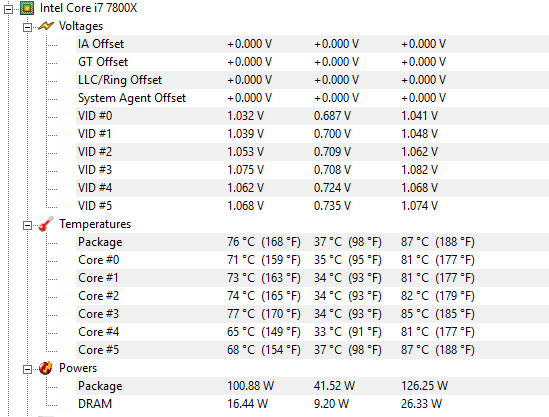This screenshot has width=549, height=417.
Task: Select the LLC/Ring Offset row
Action: [312, 80]
